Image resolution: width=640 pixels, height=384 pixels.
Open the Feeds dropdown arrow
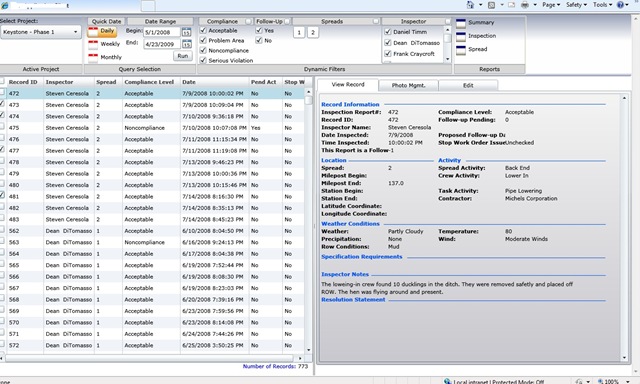[502, 5]
